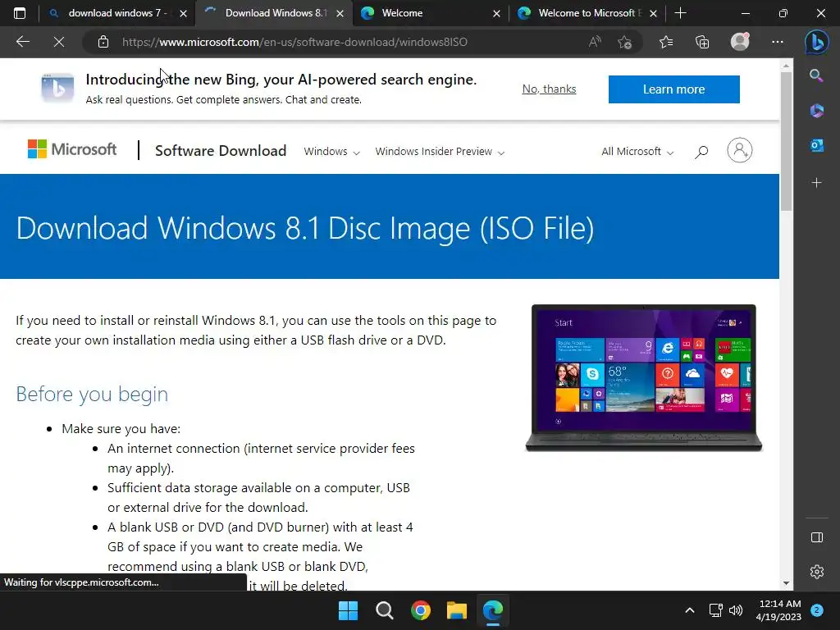Open the clock and date
The image size is (840, 630).
point(778,610)
